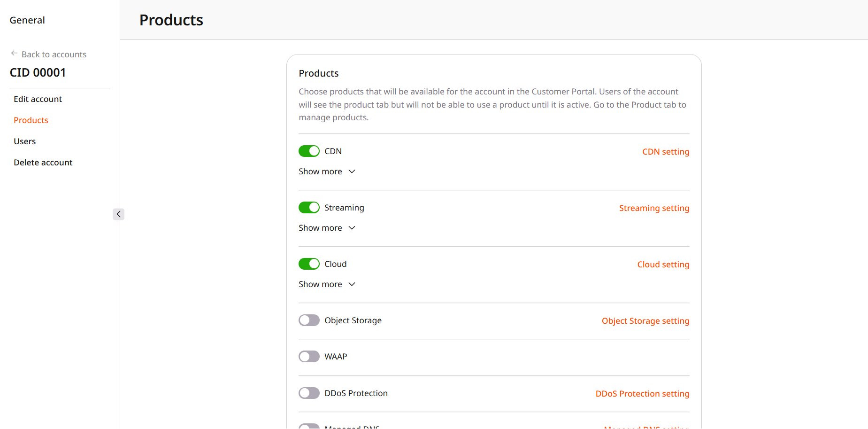Click the CID 00001 account heading

pyautogui.click(x=38, y=72)
